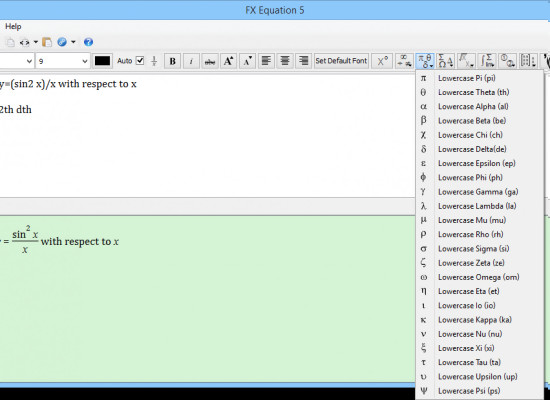Select Lowercase Mu (mu) item
The height and width of the screenshot is (400, 550).
(x=479, y=220)
